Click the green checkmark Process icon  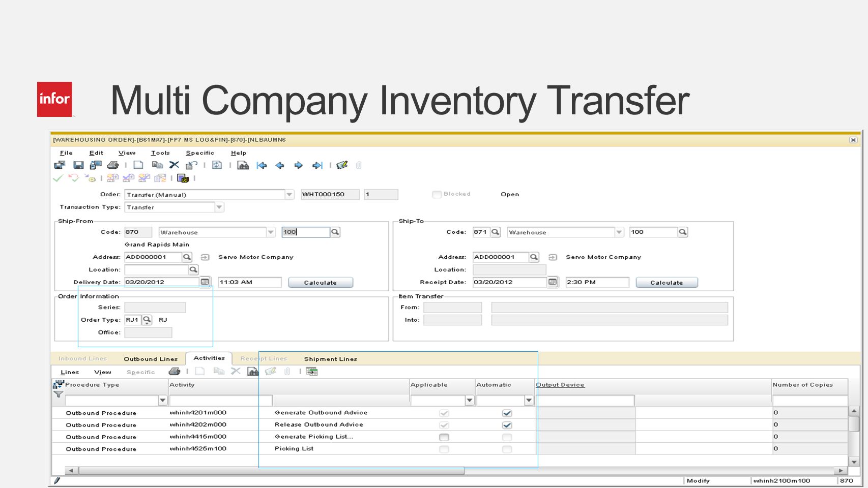(x=58, y=178)
